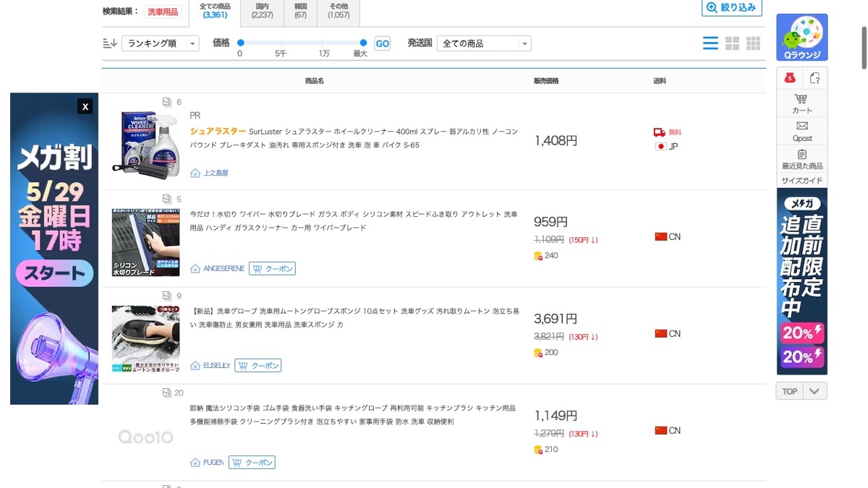The height and width of the screenshot is (488, 868).
Task: Click the sort order icon beside ランキング順
Action: click(x=110, y=43)
